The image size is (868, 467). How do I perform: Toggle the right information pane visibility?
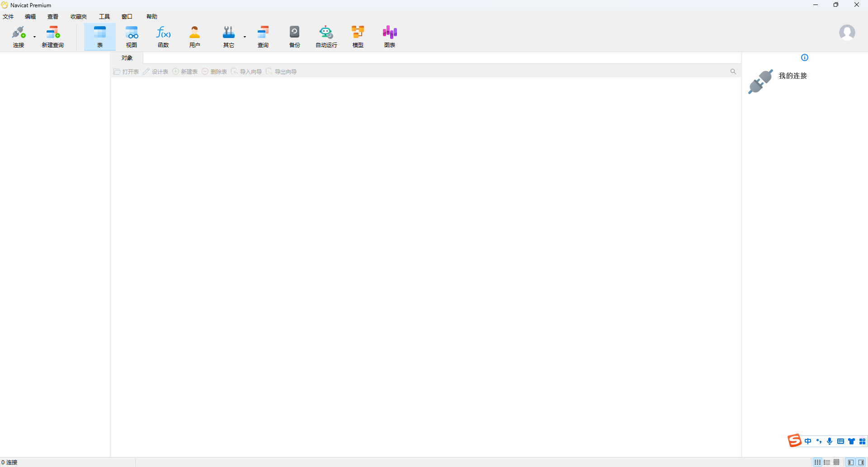tap(862, 462)
